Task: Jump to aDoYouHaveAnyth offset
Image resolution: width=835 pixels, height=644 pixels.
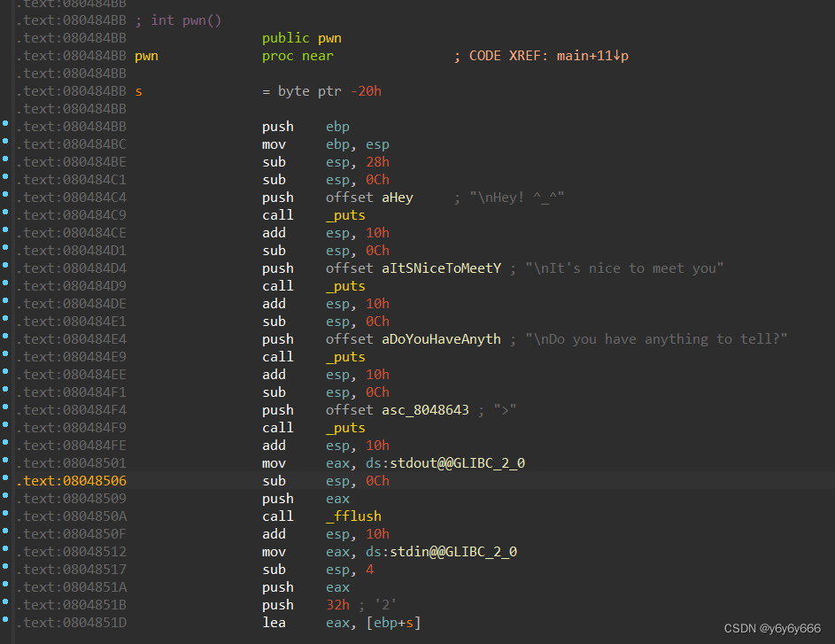Action: (x=441, y=339)
